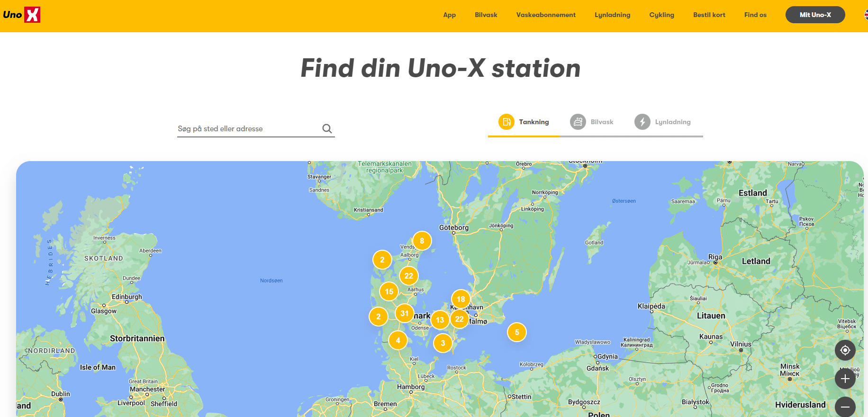Switch to the Bilvask filter tab
The image size is (868, 417).
pos(592,122)
